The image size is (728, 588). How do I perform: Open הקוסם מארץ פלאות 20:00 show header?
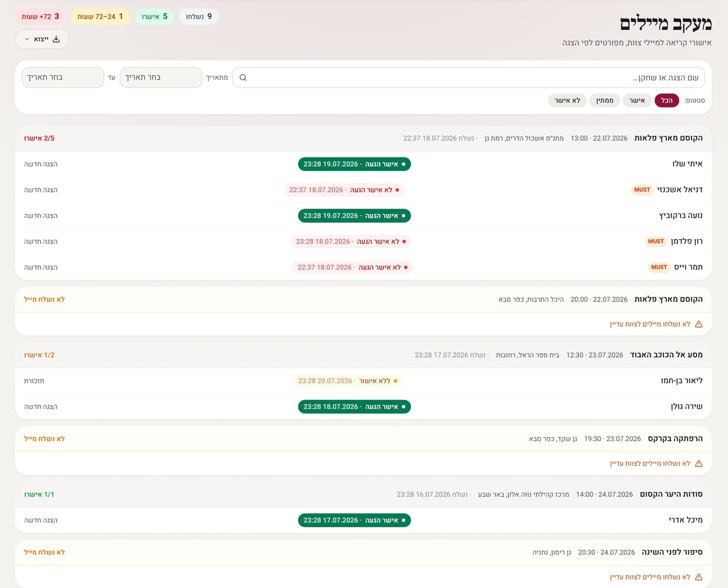click(363, 300)
